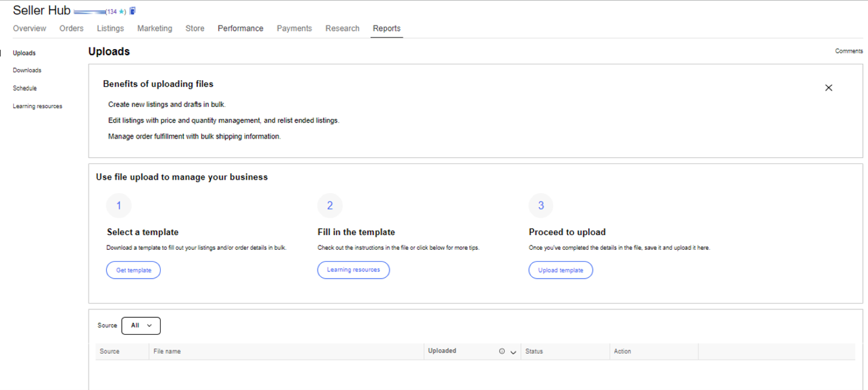
Task: Open the Research tab
Action: (x=342, y=29)
